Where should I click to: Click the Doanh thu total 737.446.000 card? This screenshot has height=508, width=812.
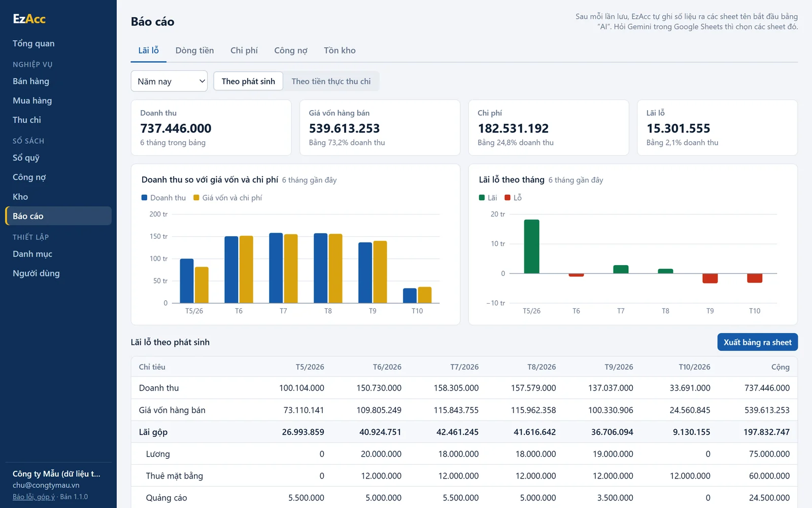point(211,128)
